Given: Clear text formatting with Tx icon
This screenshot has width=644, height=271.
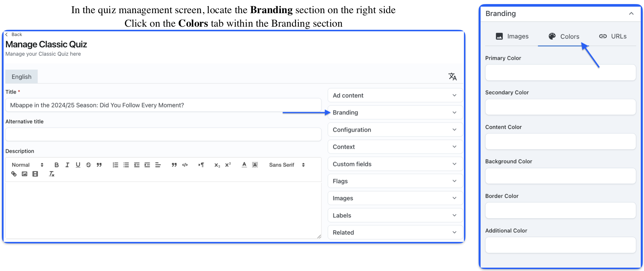Looking at the screenshot, I should pos(52,174).
